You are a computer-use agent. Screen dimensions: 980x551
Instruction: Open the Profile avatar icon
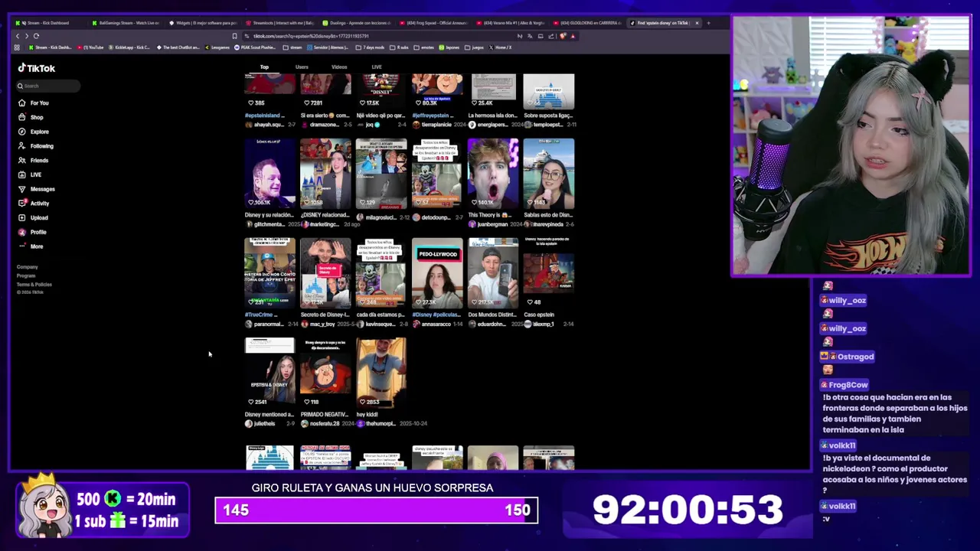pyautogui.click(x=21, y=232)
